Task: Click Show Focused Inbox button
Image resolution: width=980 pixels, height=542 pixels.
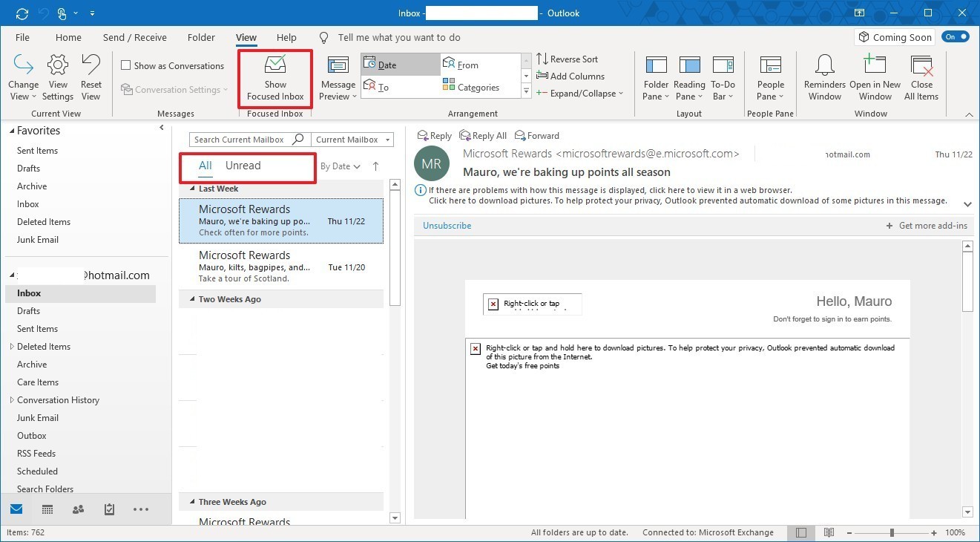Action: tap(275, 79)
